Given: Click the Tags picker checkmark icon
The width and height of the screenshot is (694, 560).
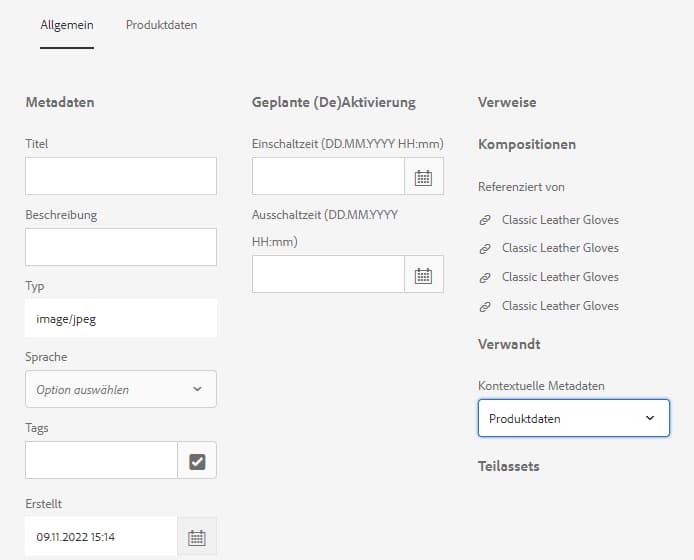Looking at the screenshot, I should coord(197,461).
